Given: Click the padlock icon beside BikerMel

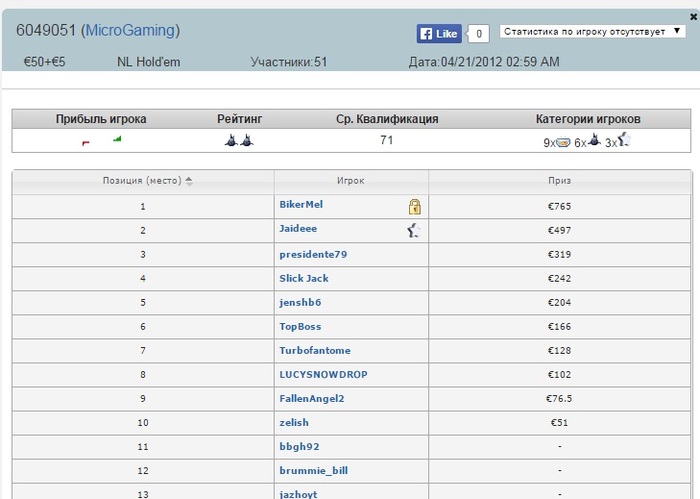Looking at the screenshot, I should click(x=414, y=207).
